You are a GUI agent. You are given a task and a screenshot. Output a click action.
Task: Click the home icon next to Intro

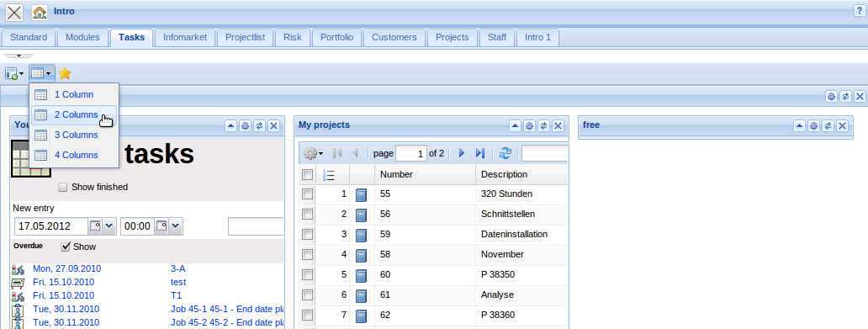pyautogui.click(x=40, y=12)
